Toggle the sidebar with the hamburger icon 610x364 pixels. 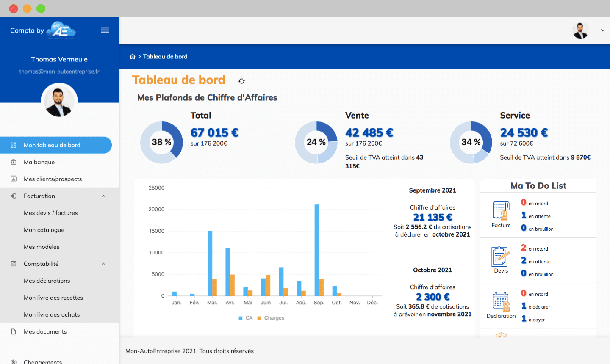pos(105,30)
